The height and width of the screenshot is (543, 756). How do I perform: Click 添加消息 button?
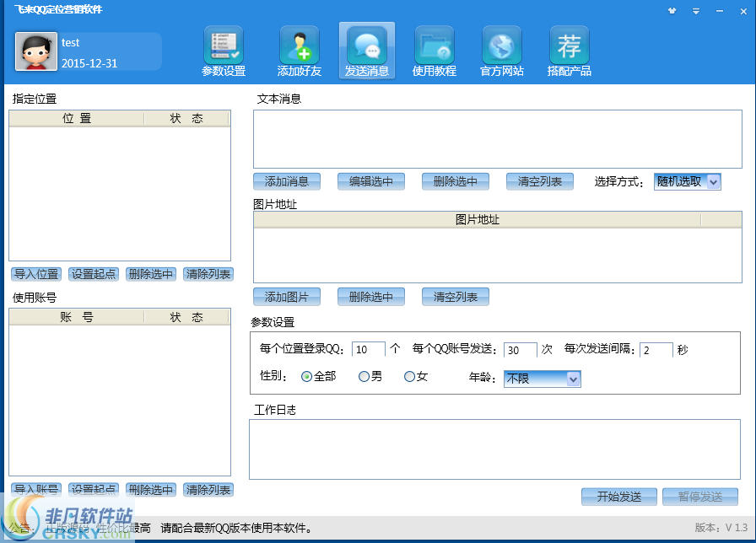coord(287,181)
